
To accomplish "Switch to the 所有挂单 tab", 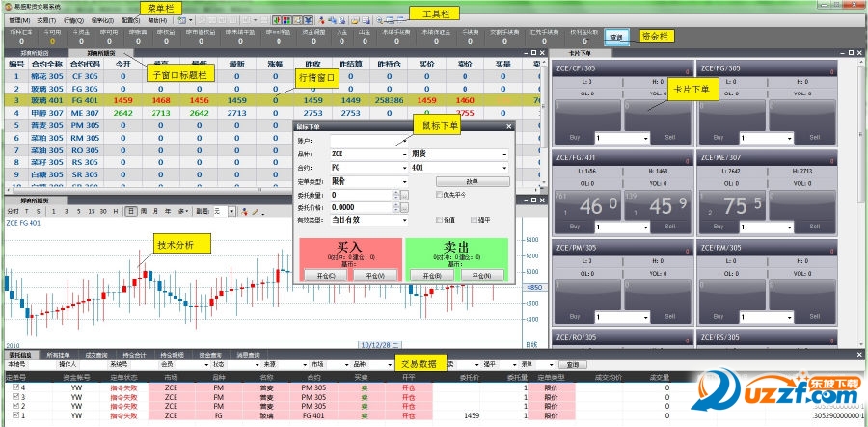I will click(x=59, y=355).
